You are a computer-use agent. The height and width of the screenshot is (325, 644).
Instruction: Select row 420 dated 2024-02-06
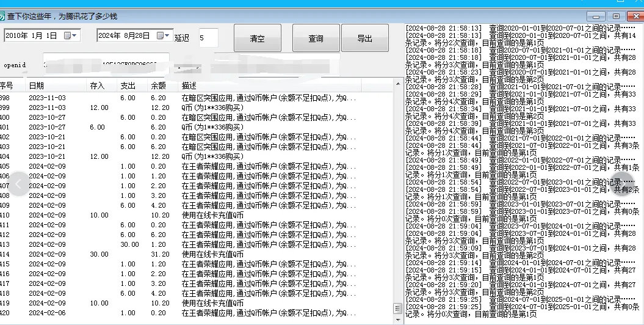click(x=197, y=313)
